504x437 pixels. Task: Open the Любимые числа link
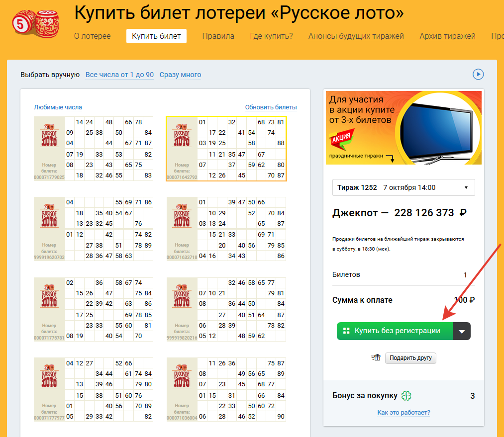tap(58, 107)
